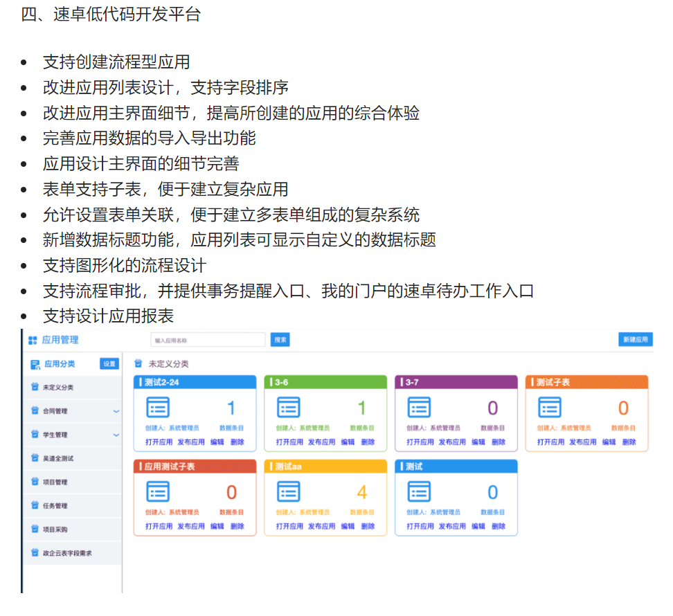This screenshot has width=673, height=616.
Task: Click the form icon in 3-6 card
Action: pos(288,407)
